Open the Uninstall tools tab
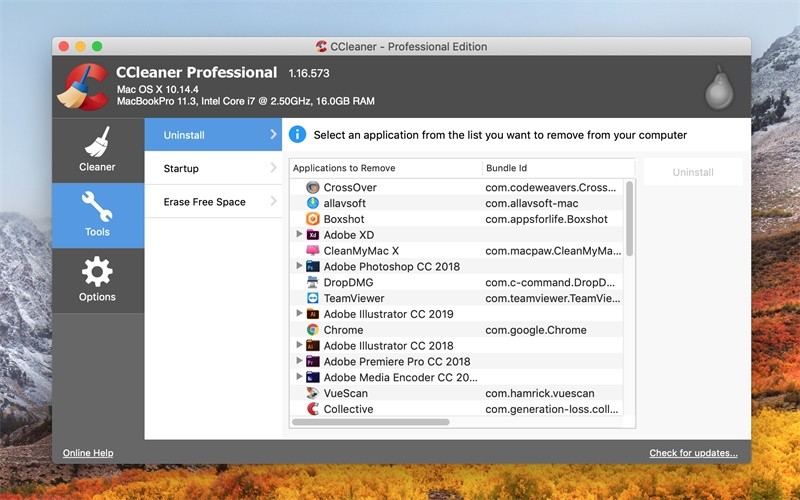Screen dimensions: 800x500 pos(213,135)
